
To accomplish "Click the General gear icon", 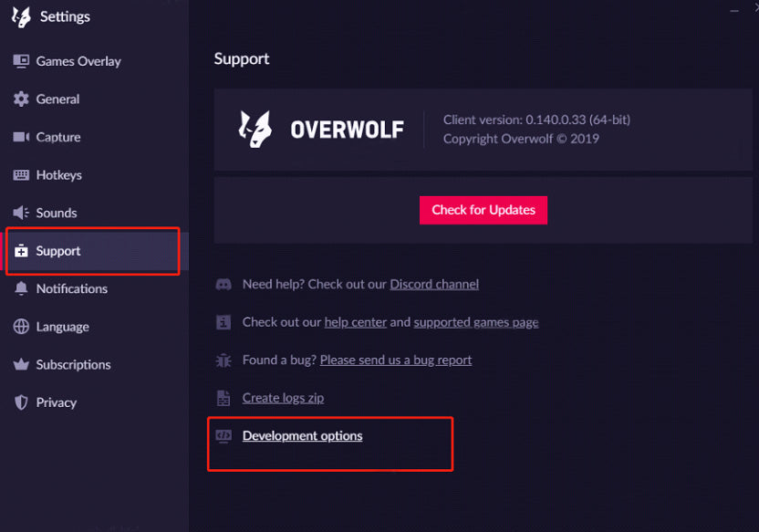I will (21, 99).
